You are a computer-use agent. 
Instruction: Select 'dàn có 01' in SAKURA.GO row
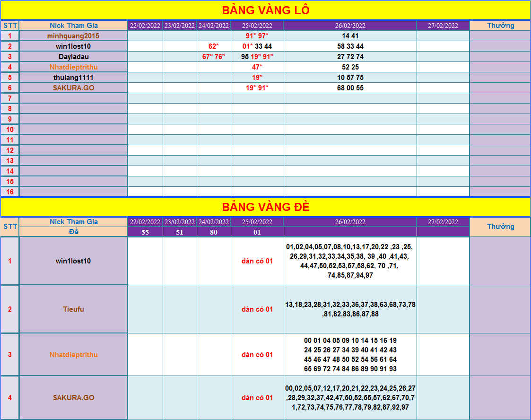pyautogui.click(x=257, y=398)
